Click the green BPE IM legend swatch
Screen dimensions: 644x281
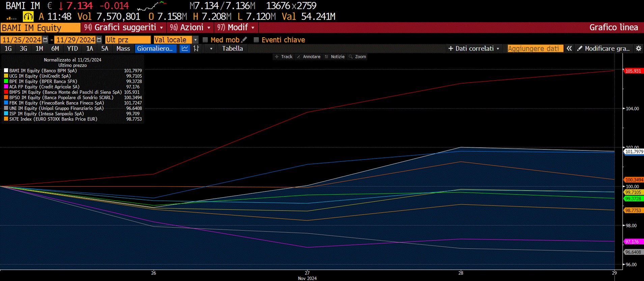click(x=6, y=81)
